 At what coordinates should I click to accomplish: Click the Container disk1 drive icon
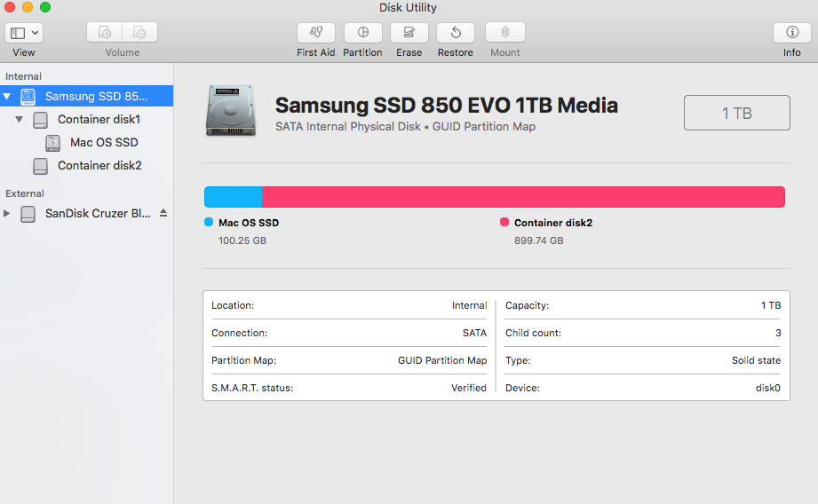[x=40, y=120]
